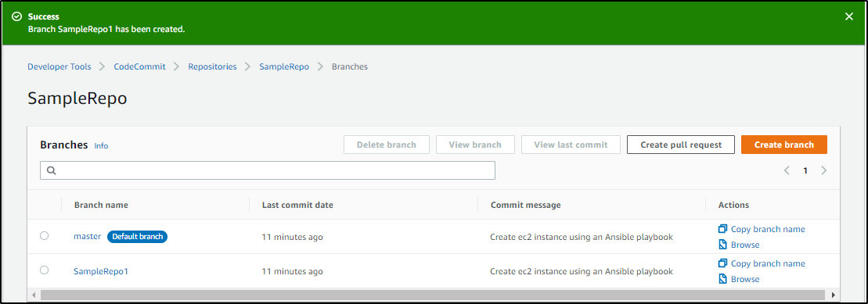Click the master row 11 minutes ago date
Screen dimensions: 868x304
[292, 237]
